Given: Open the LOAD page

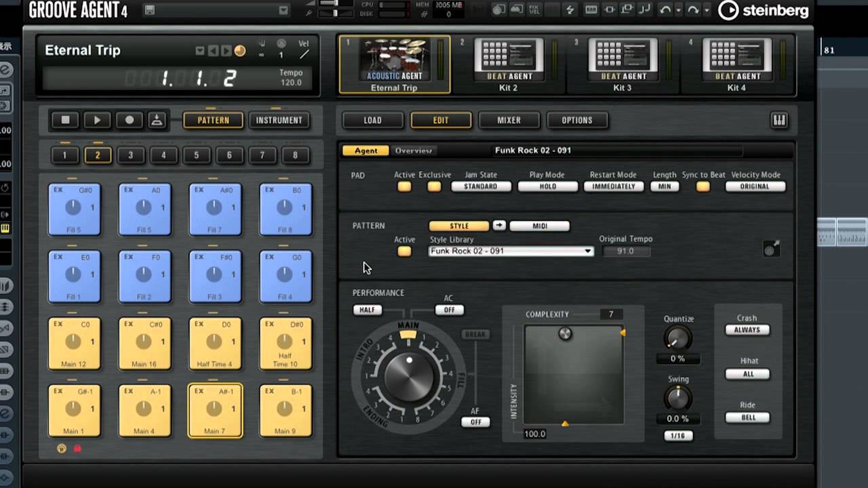Looking at the screenshot, I should 372,120.
